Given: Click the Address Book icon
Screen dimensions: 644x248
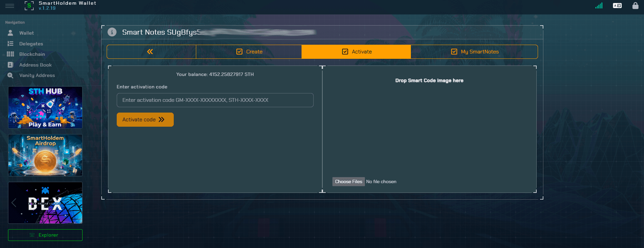Looking at the screenshot, I should 10,65.
